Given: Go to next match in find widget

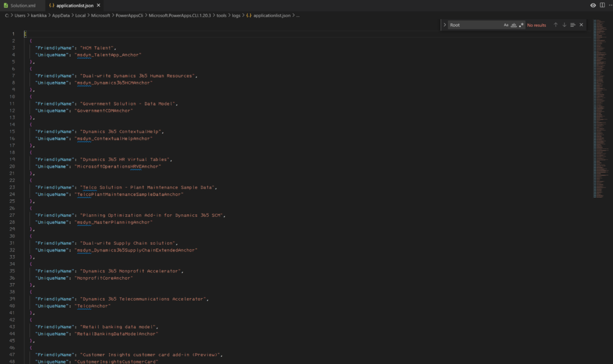Looking at the screenshot, I should point(564,25).
